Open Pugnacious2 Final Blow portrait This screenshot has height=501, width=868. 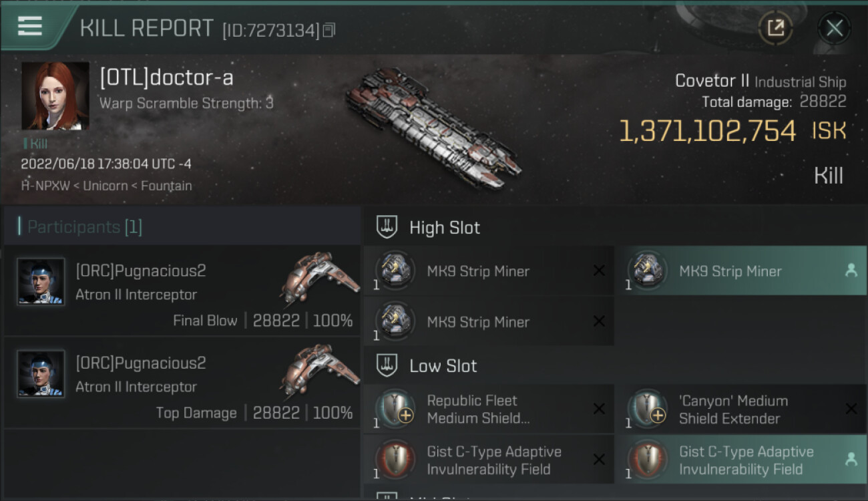[41, 282]
